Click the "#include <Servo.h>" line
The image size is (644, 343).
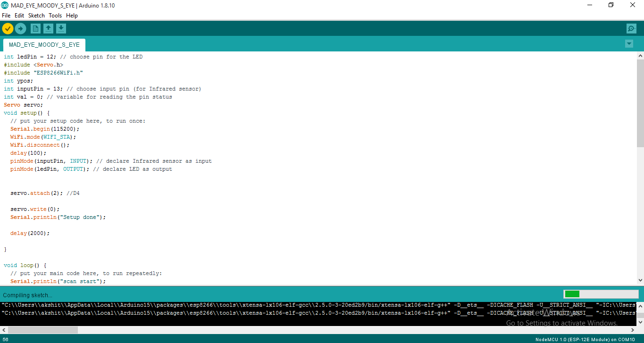click(33, 65)
